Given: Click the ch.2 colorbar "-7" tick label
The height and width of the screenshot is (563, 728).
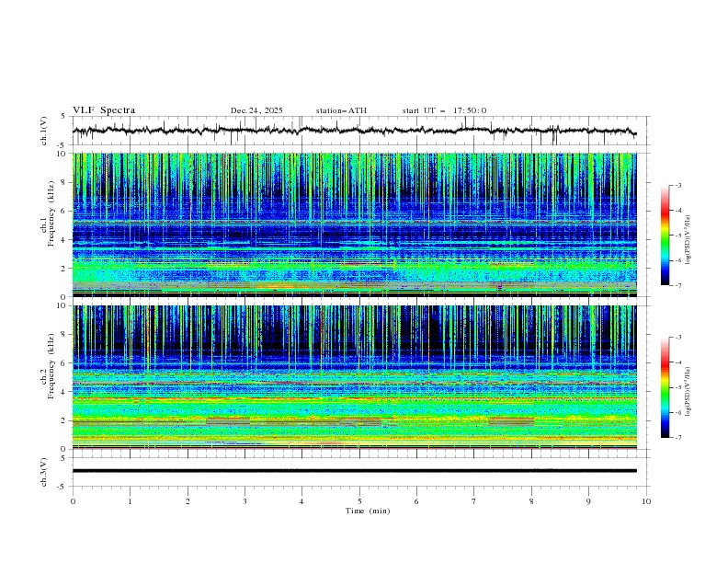Looking at the screenshot, I should tap(678, 438).
